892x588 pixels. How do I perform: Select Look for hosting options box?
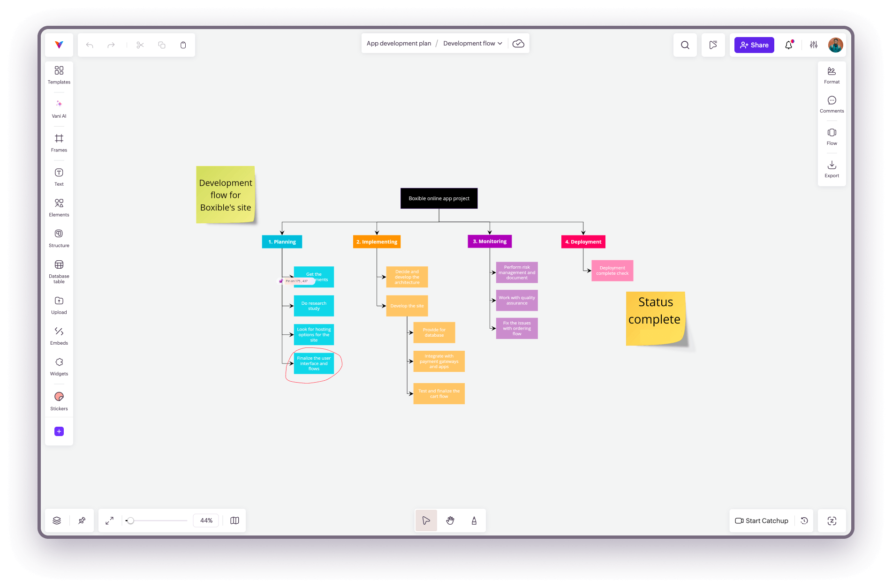click(314, 335)
